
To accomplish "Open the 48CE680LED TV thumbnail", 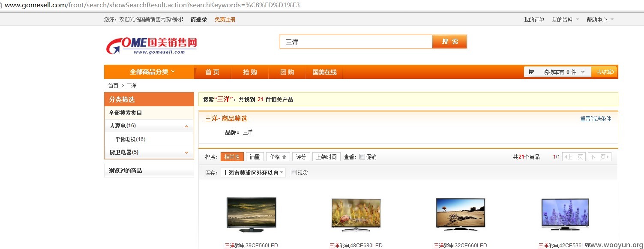I will click(x=356, y=215).
